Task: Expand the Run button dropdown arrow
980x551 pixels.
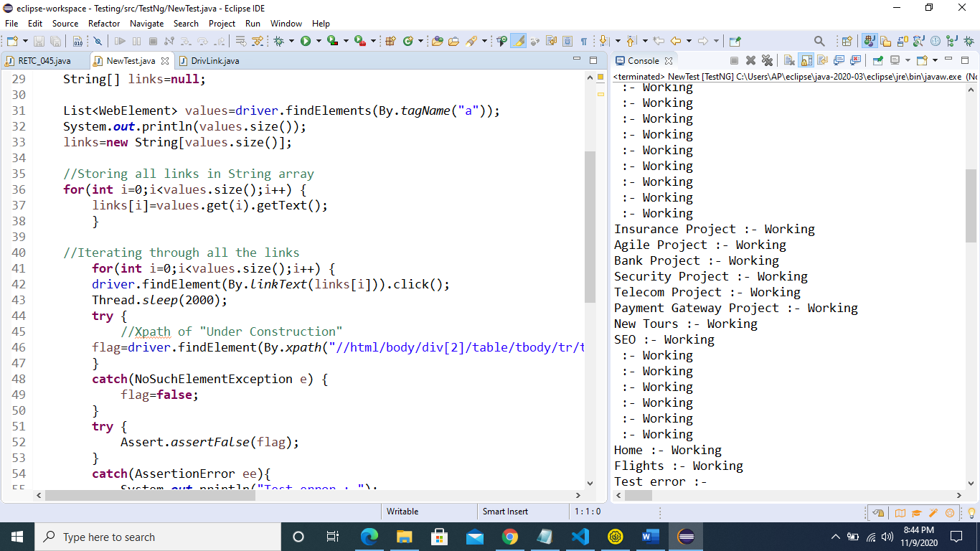Action: click(319, 42)
